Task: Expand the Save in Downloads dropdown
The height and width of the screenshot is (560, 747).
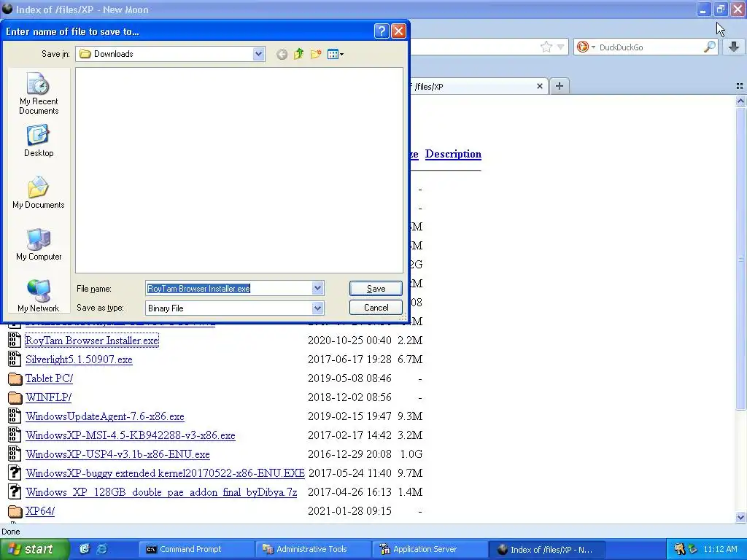Action: pos(258,54)
